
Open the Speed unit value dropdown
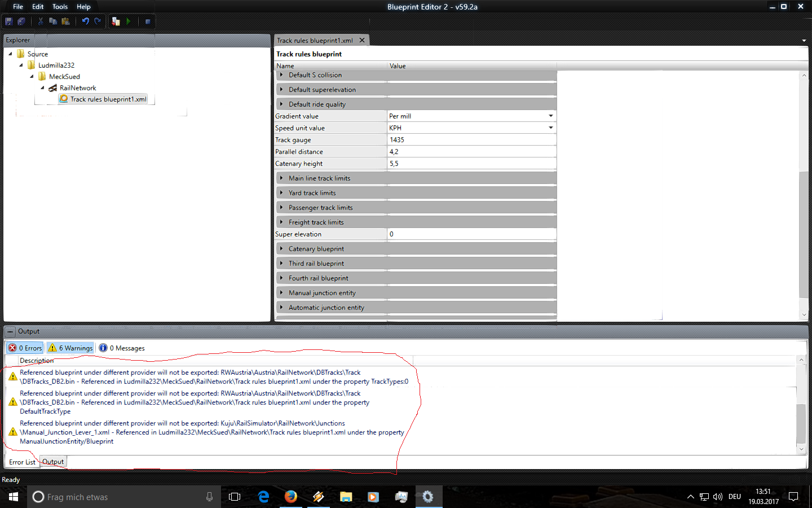(x=551, y=128)
